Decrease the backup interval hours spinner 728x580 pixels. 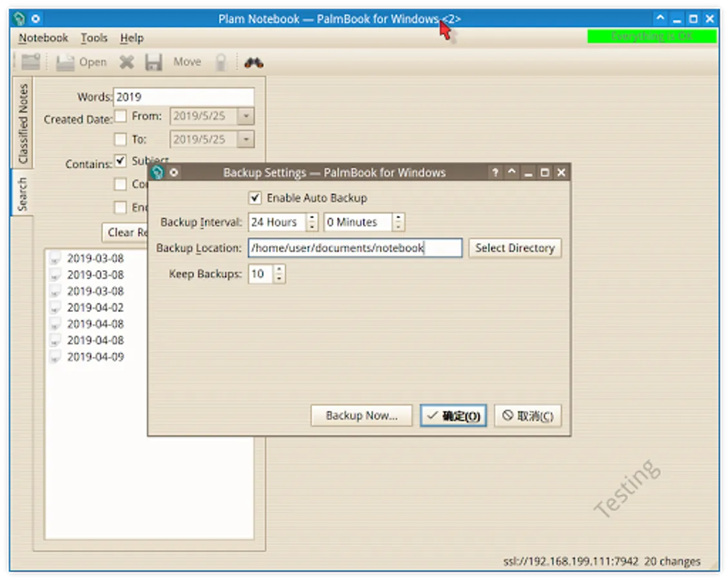pyautogui.click(x=312, y=226)
